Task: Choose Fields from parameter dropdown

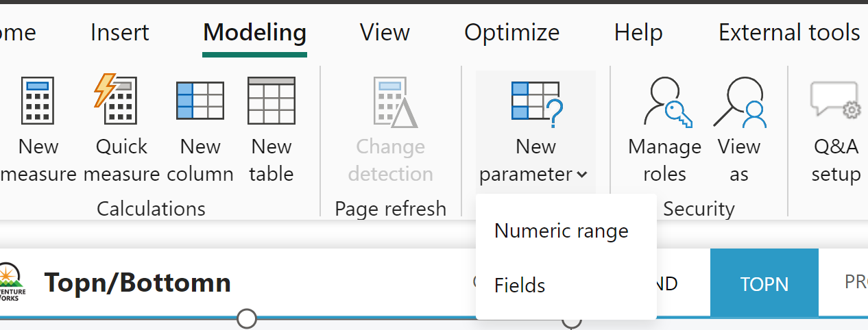Action: tap(520, 285)
